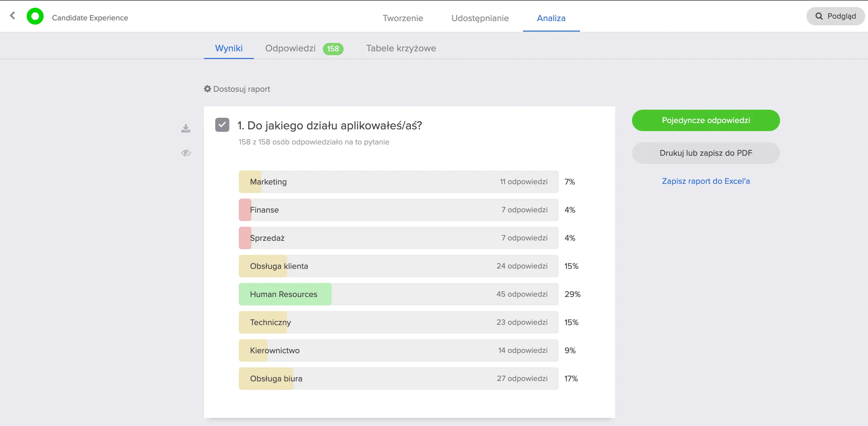Viewport: 868px width, 426px height.
Task: Hide question 1 with the crossed-eye icon
Action: click(186, 153)
